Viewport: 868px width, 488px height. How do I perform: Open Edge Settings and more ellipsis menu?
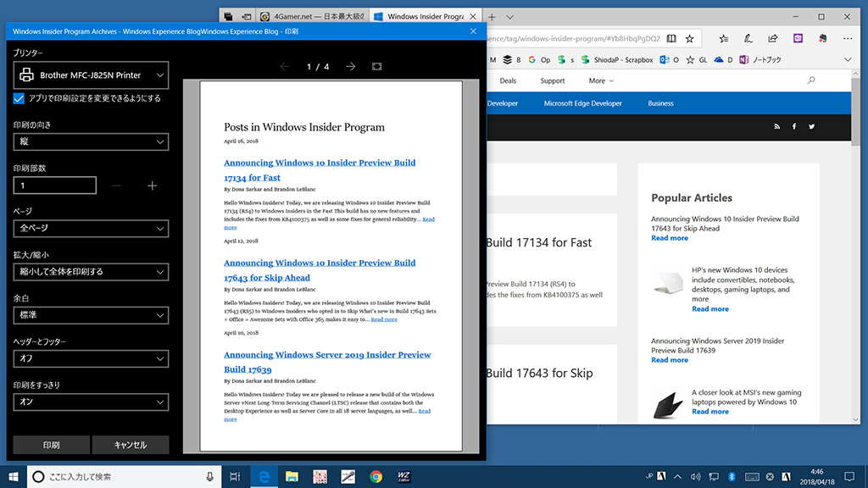coord(848,39)
